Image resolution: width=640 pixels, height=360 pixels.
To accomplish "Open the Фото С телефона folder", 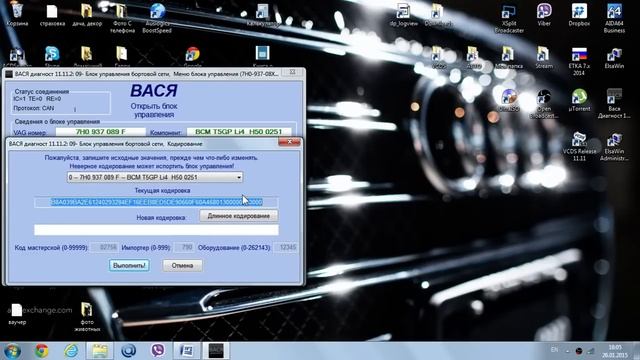I will tap(122, 18).
